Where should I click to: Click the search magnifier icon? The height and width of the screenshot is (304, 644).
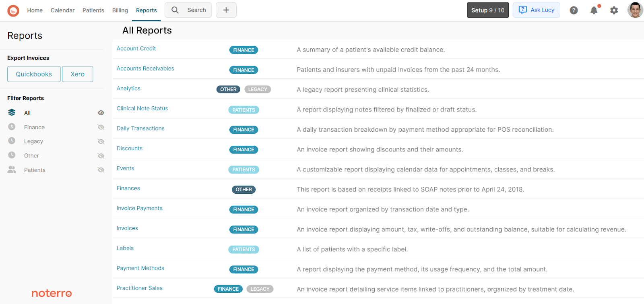(175, 10)
